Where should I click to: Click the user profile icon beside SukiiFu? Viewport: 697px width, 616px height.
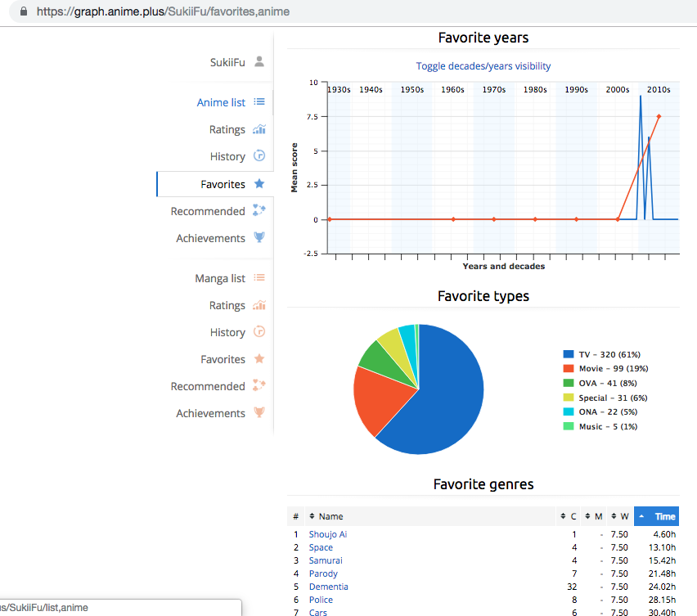point(259,62)
